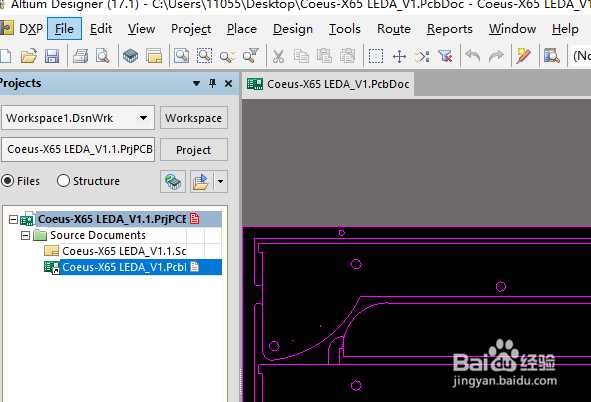The image size is (591, 402).
Task: Click the Paste Special icon
Action: (x=348, y=56)
